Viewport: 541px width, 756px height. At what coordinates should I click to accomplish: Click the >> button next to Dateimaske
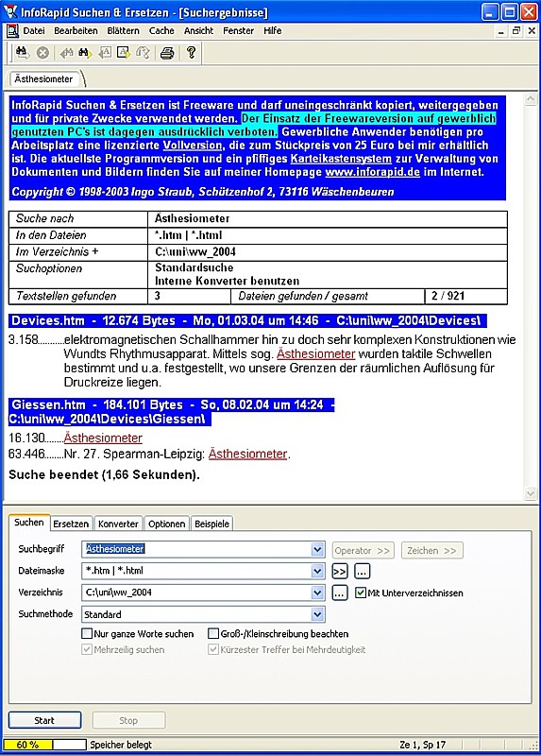coord(340,572)
